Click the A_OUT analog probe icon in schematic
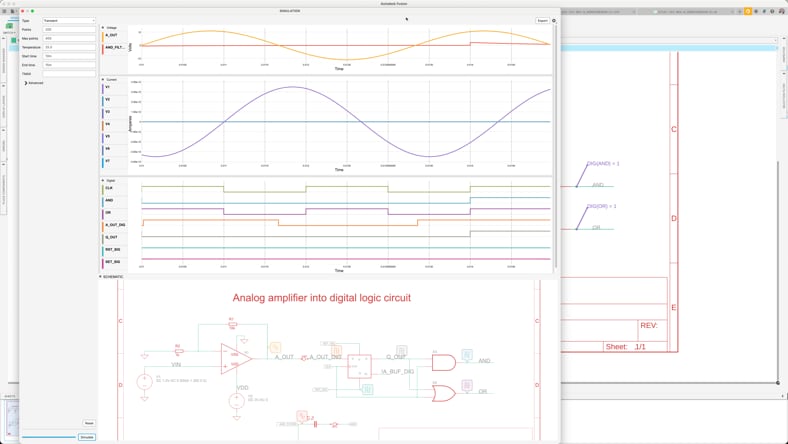 point(274,348)
